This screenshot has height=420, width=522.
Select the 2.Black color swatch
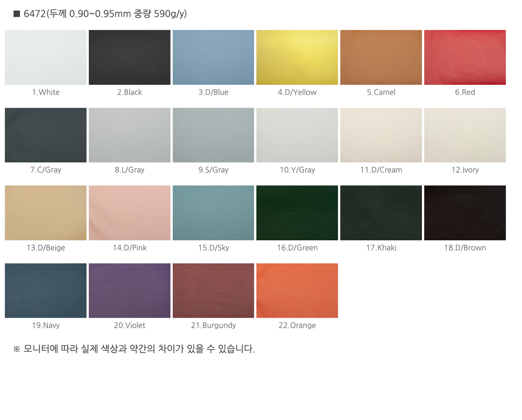click(x=130, y=57)
